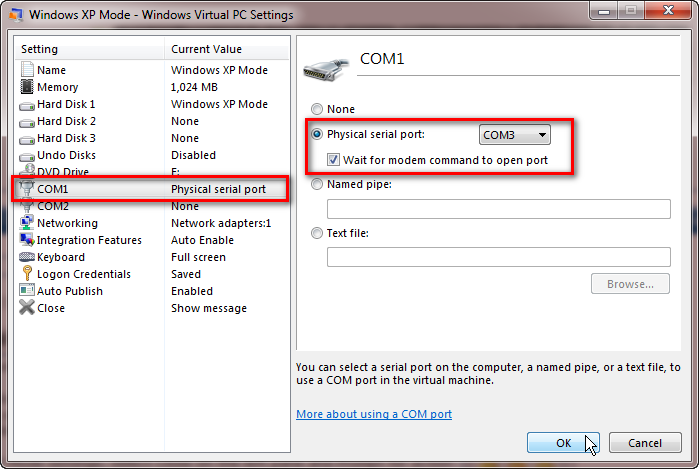Click the Auto Publish window icon
This screenshot has height=469, width=699.
[x=27, y=290]
